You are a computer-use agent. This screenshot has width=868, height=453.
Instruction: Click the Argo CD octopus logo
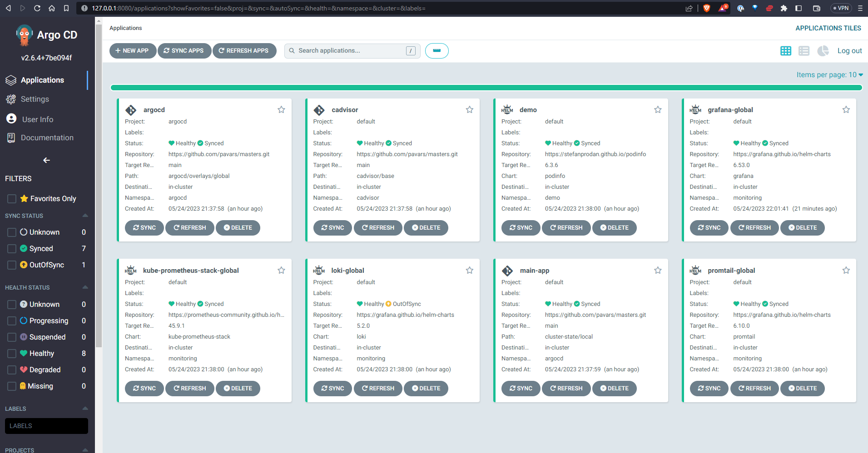[24, 35]
